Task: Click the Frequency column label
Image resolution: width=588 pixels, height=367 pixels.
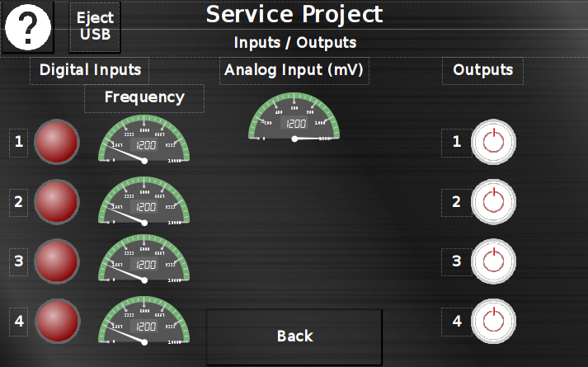Action: pyautogui.click(x=144, y=97)
